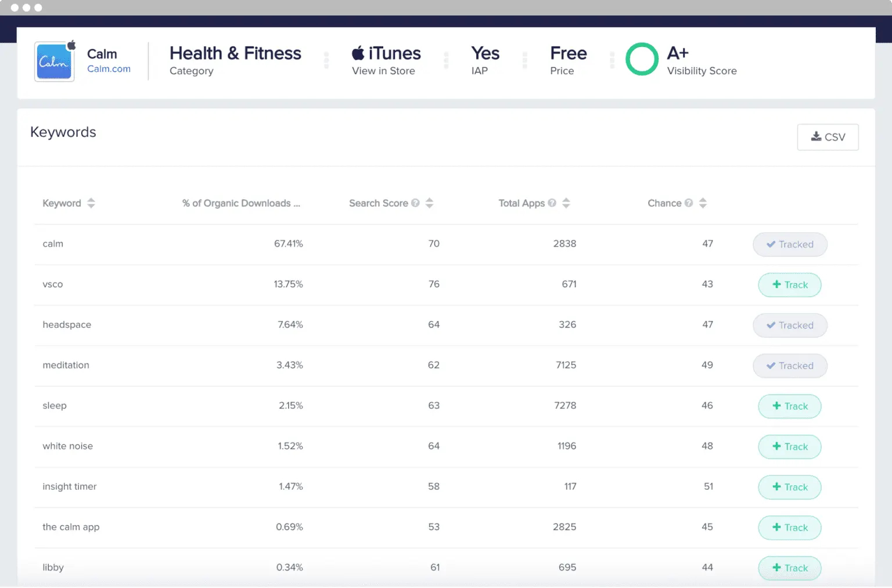The image size is (892, 588).
Task: Track the white noise keyword
Action: (790, 447)
